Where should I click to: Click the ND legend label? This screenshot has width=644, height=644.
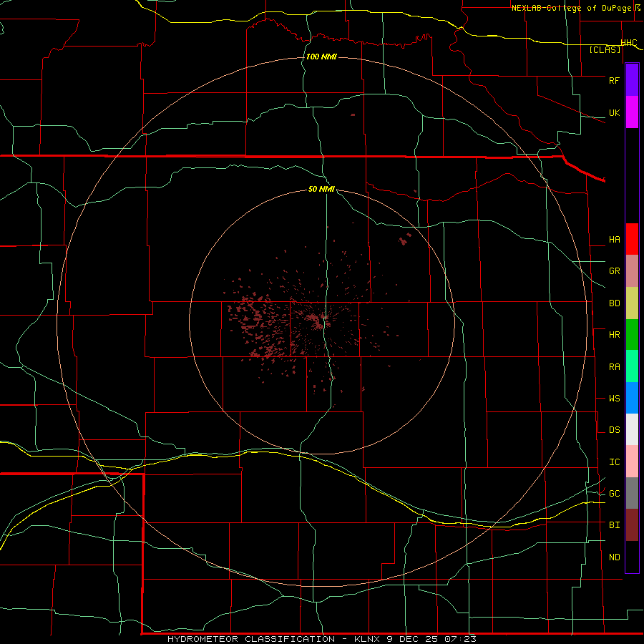pyautogui.click(x=614, y=557)
